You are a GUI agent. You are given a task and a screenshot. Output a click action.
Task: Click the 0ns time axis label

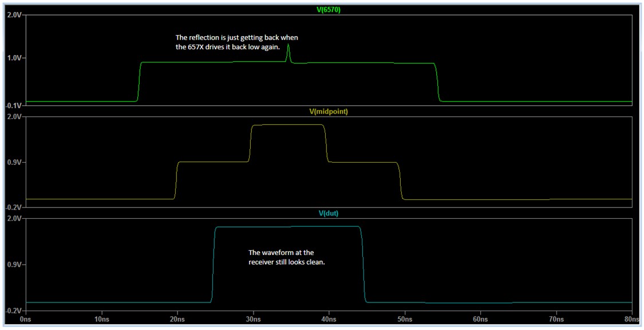(26, 318)
